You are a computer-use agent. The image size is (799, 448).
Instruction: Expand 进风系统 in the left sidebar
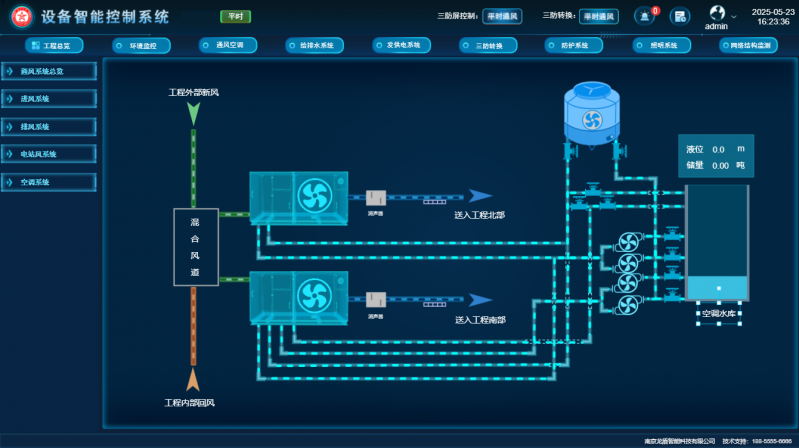coord(49,99)
